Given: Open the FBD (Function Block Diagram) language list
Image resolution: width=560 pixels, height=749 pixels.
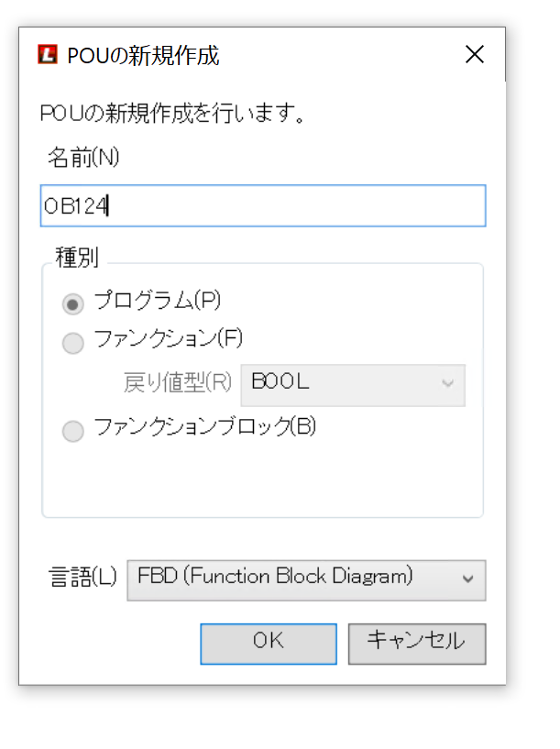Looking at the screenshot, I should (x=305, y=579).
